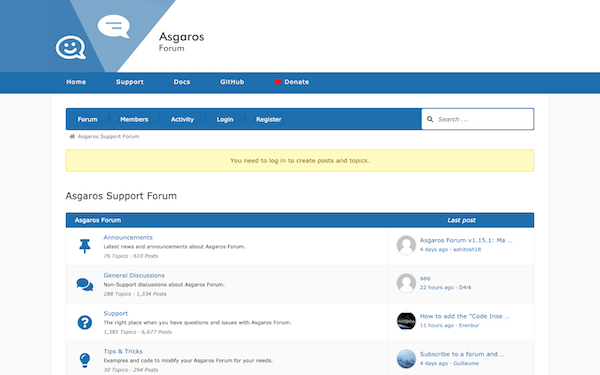Open the Docs menu item

(x=182, y=82)
